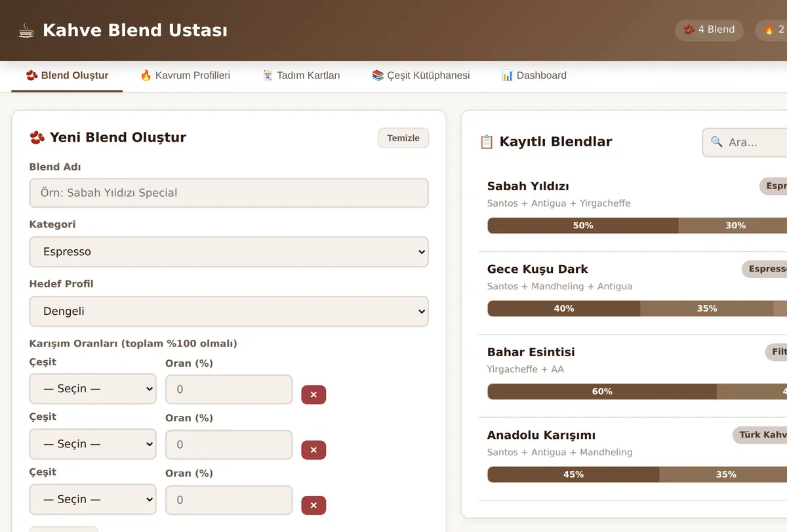Remove the first blend ratio row
787x532 pixels.
(313, 395)
